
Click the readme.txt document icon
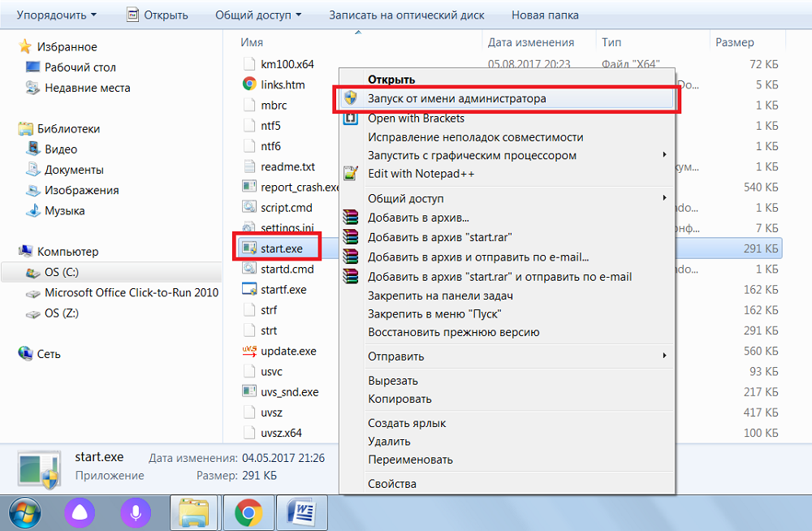tap(249, 166)
